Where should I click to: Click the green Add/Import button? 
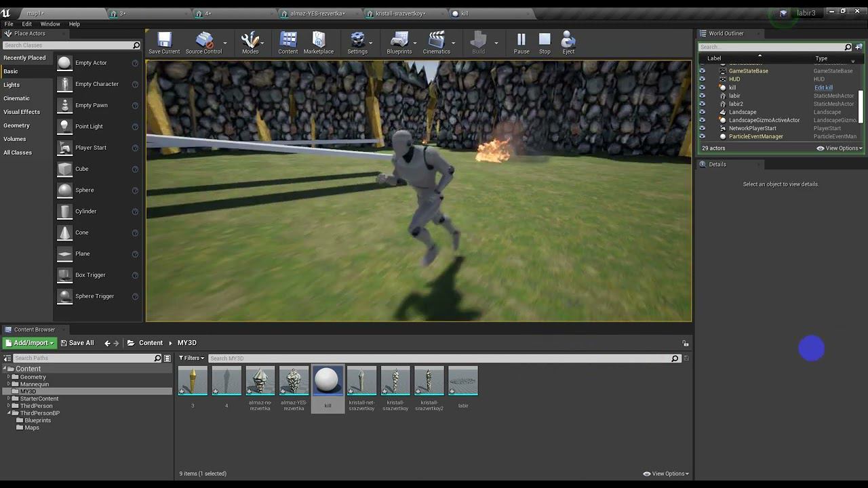pos(29,343)
